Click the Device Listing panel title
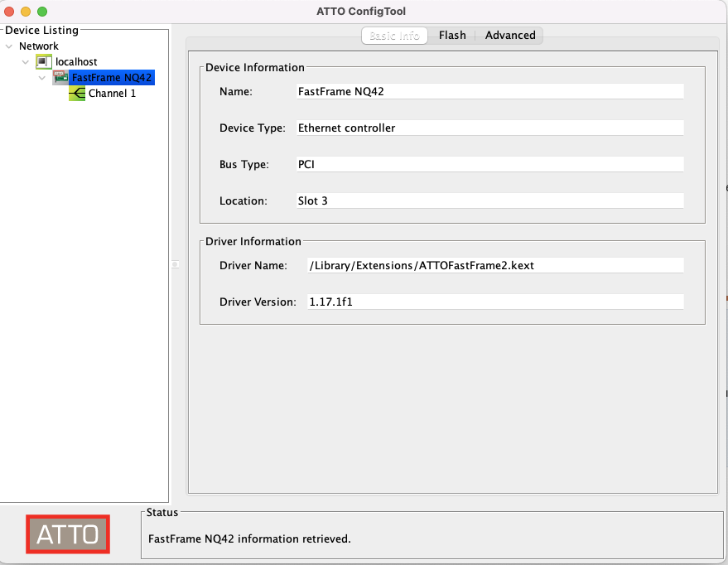The image size is (728, 565). click(41, 30)
